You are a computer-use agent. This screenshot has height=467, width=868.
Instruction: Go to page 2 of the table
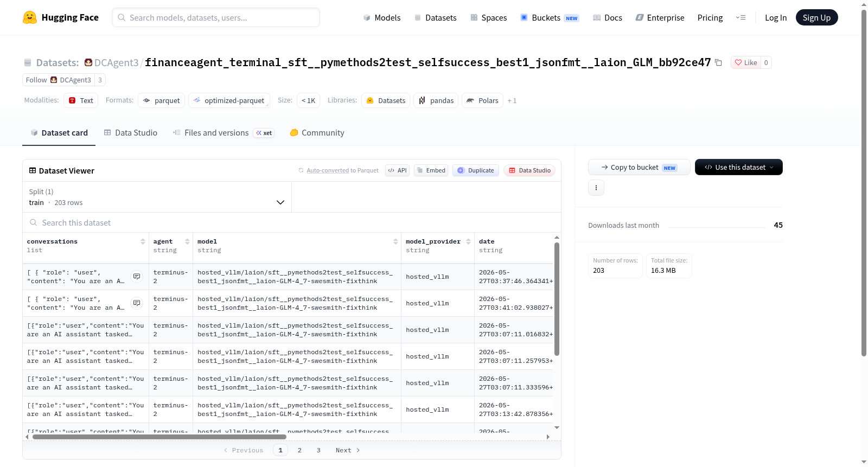(299, 450)
